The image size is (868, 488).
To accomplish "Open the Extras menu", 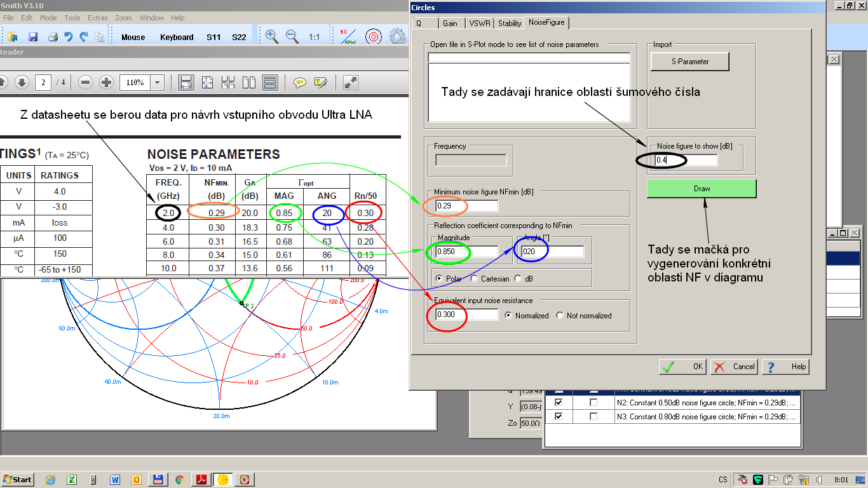I will [98, 18].
